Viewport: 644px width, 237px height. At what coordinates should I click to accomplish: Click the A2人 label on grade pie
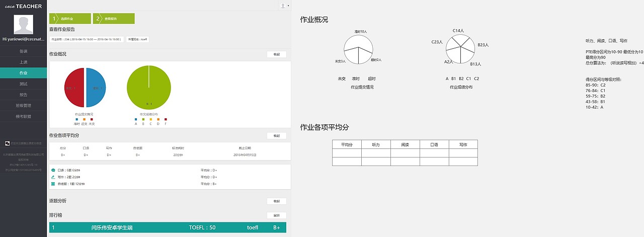(448, 62)
